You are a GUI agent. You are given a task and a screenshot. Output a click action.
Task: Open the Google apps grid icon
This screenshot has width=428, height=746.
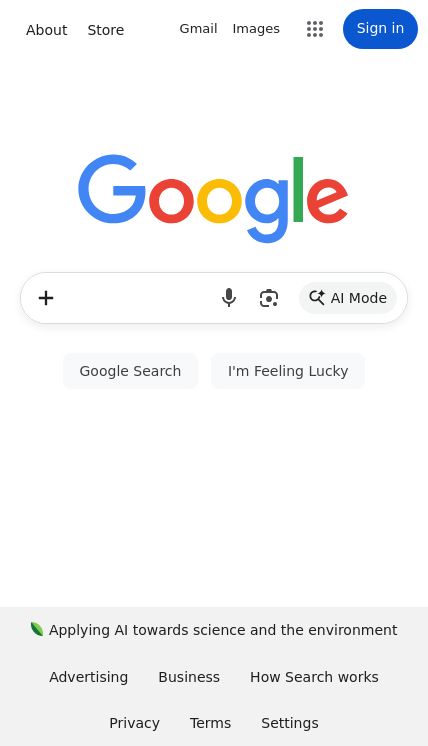tap(315, 29)
